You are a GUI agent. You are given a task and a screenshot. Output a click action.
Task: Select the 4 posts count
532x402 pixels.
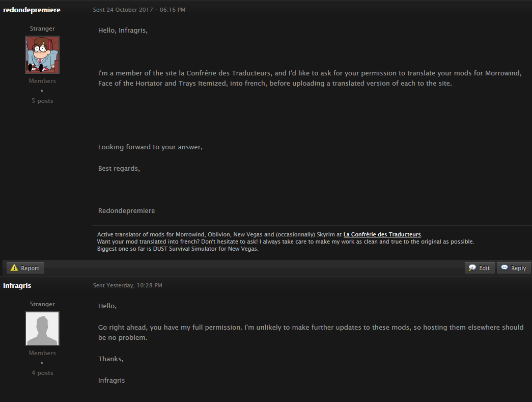coord(42,373)
